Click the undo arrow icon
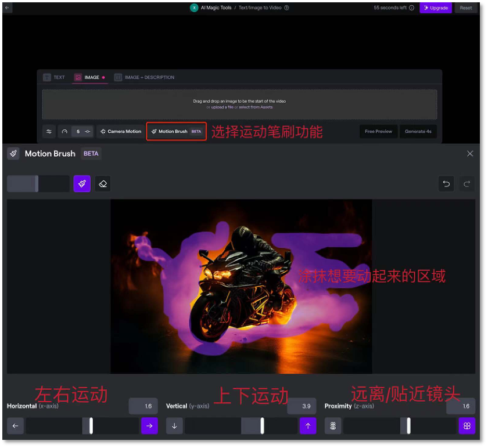Screen dimensions: 488x448 [x=446, y=184]
